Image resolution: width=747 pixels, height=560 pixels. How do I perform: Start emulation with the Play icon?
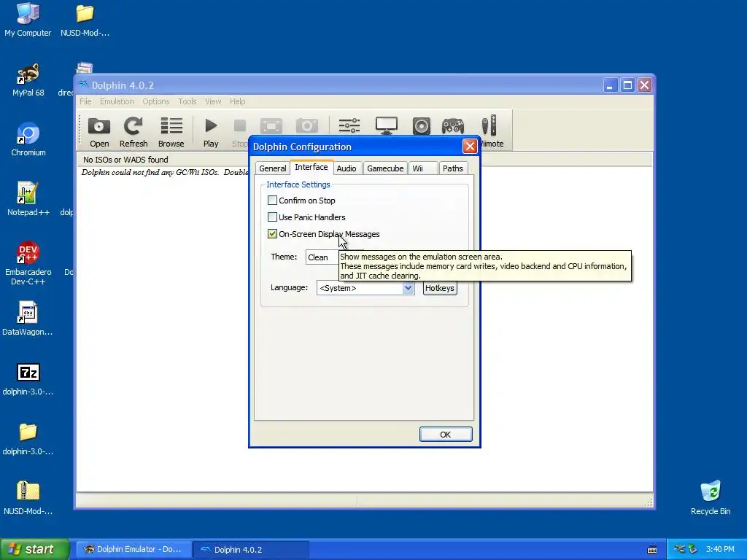(x=211, y=132)
